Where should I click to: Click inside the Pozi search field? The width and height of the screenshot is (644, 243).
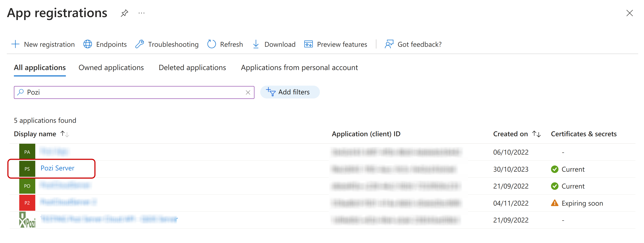click(130, 92)
